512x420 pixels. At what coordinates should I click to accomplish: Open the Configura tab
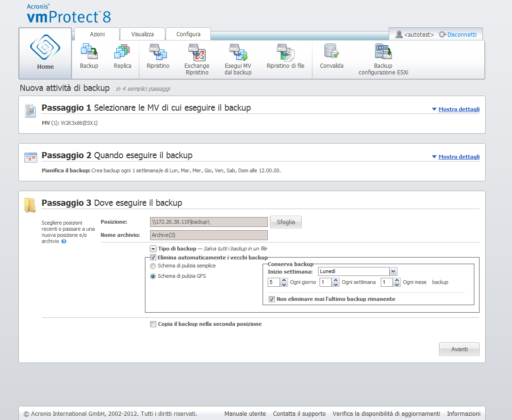tap(188, 34)
